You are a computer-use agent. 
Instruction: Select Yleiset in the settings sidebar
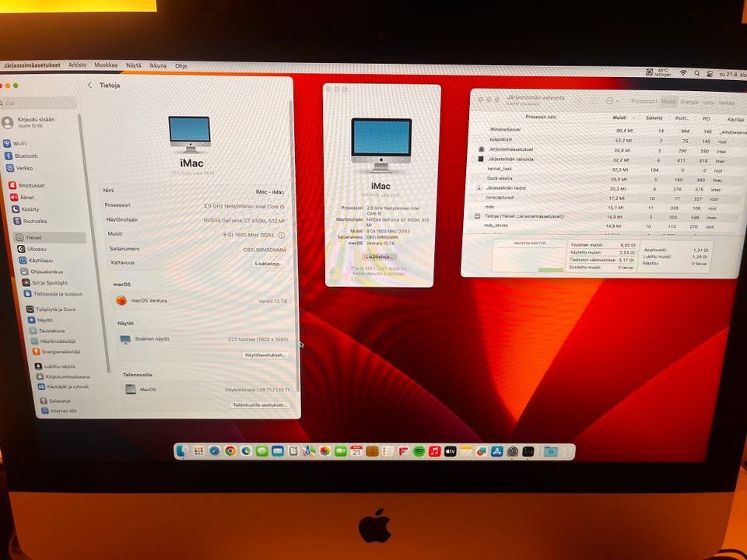(50, 237)
